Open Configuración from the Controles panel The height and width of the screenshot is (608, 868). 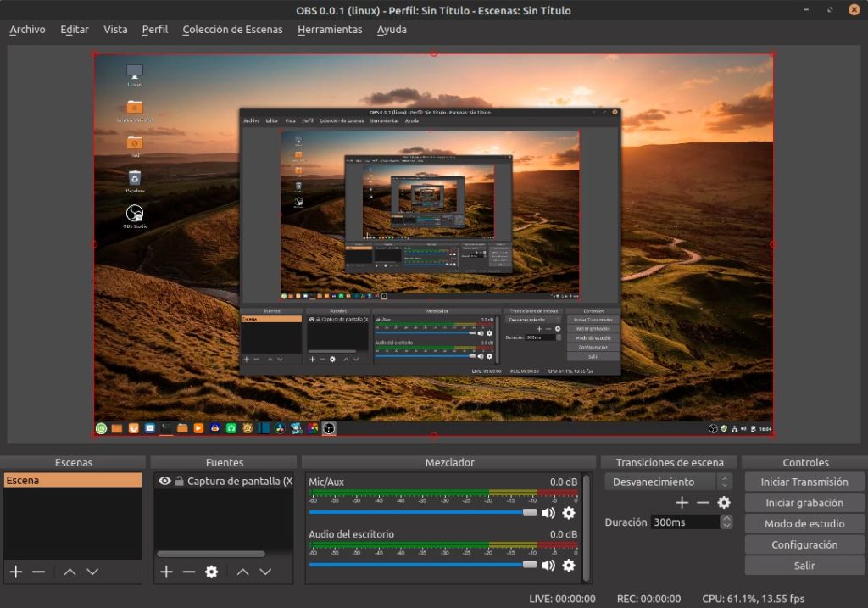[x=804, y=545]
